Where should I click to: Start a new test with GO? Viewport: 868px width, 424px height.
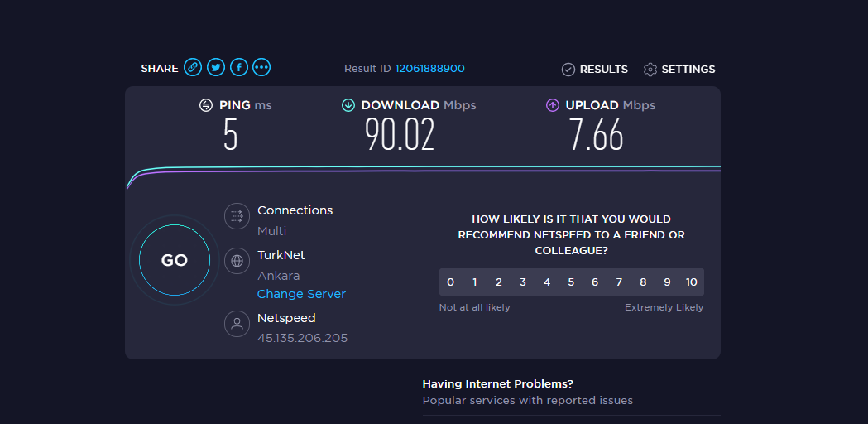[175, 261]
